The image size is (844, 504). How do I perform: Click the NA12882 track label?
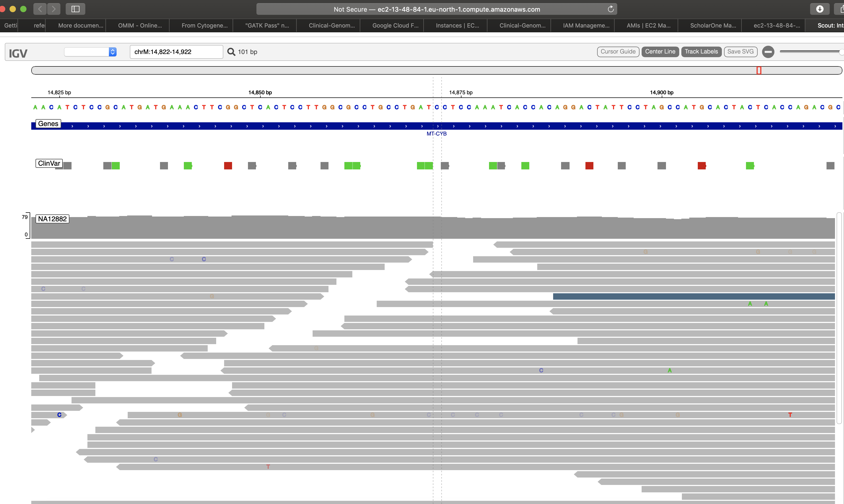click(52, 219)
